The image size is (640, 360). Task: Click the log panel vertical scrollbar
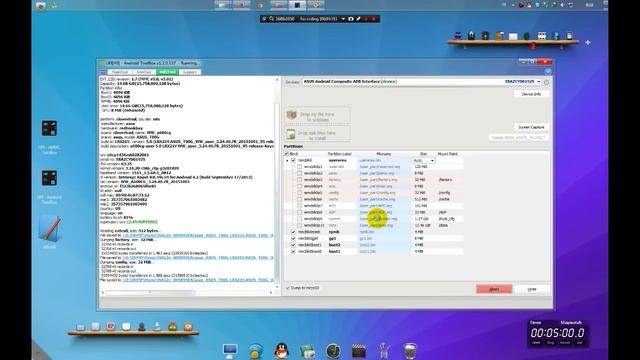277,192
